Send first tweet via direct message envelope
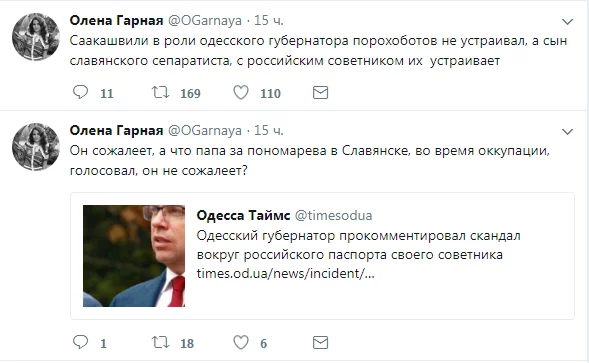This screenshot has height=363, width=589. tap(320, 92)
